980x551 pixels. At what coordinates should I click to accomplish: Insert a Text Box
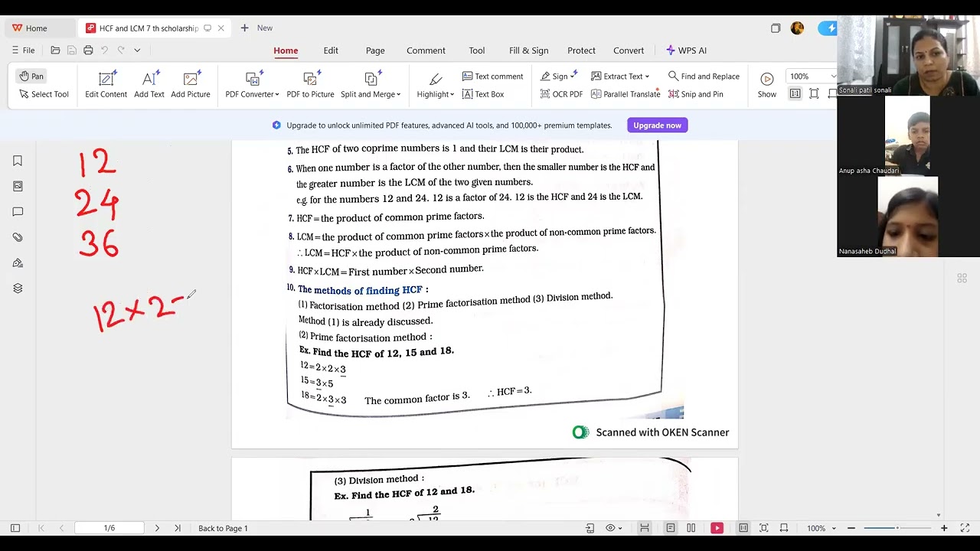(483, 94)
